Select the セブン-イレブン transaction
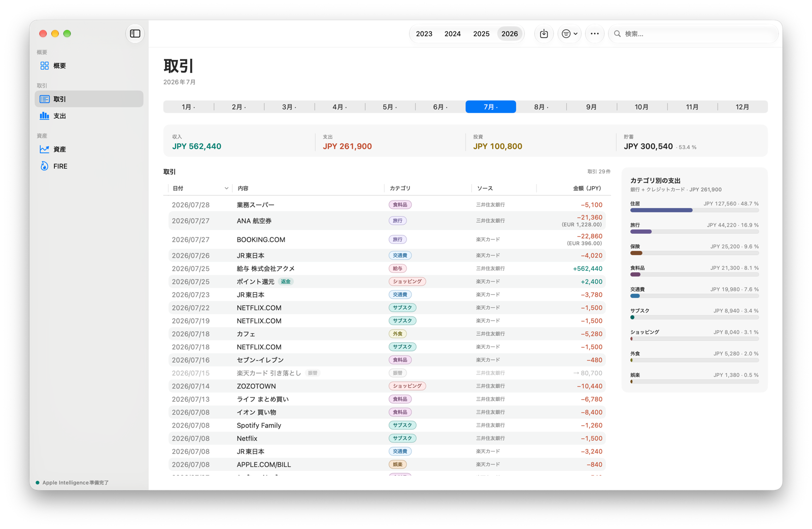 pyautogui.click(x=387, y=360)
